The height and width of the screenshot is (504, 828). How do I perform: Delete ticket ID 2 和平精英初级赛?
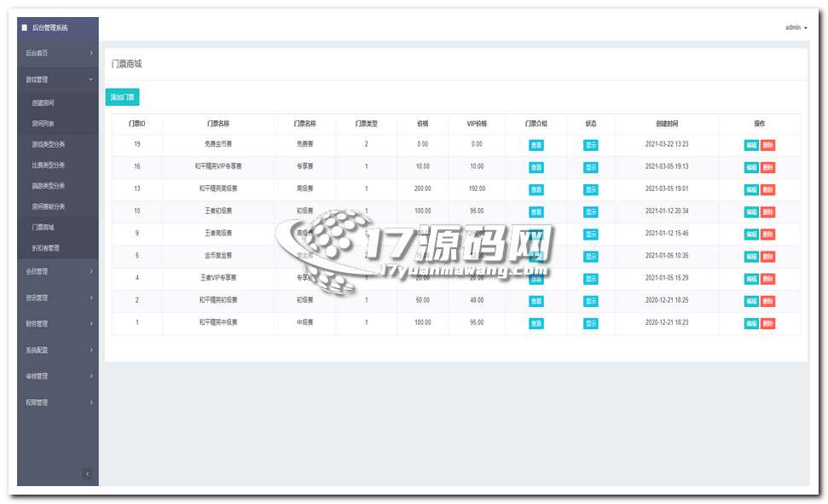[767, 301]
